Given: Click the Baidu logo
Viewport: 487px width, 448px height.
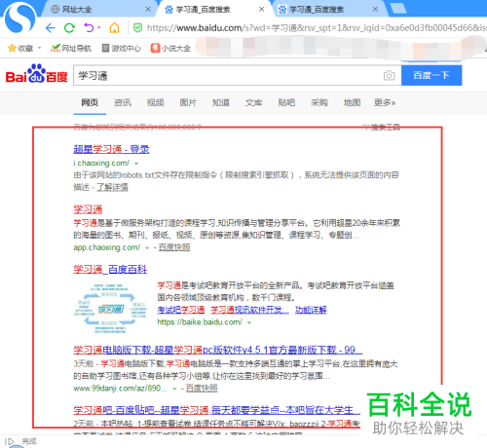Looking at the screenshot, I should 37,74.
